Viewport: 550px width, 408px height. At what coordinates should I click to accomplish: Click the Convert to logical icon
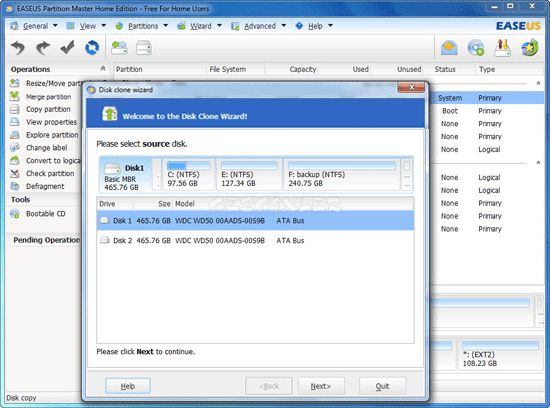15,160
